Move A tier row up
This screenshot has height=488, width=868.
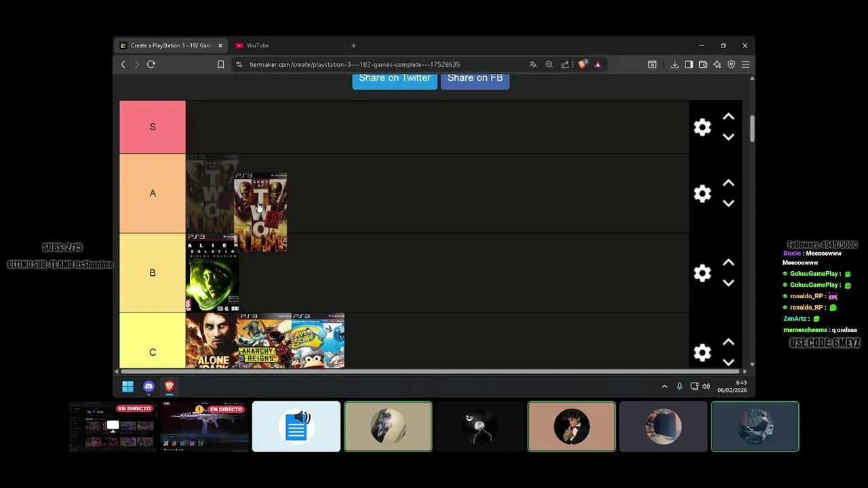[728, 184]
